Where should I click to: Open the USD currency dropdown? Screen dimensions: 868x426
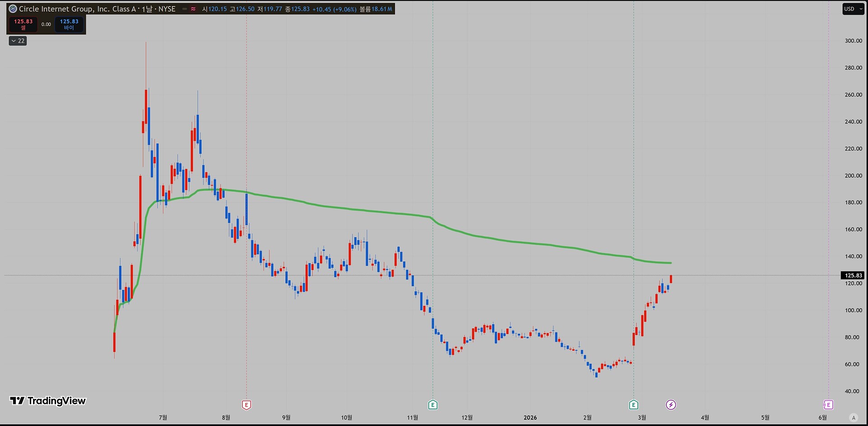(x=853, y=9)
